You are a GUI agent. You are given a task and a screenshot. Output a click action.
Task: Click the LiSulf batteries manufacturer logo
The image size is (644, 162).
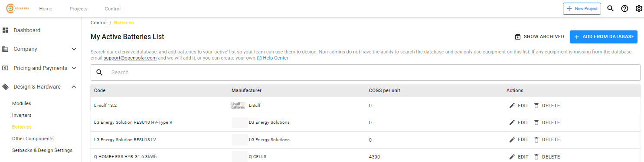(239, 105)
